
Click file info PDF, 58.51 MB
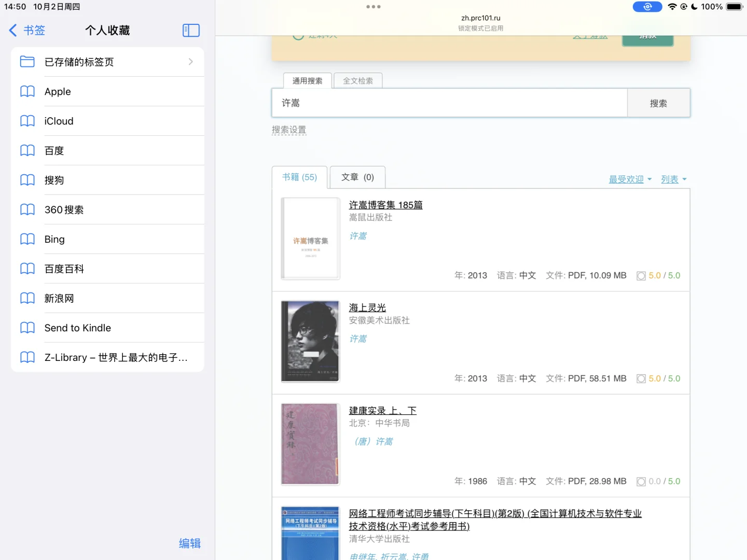point(597,379)
